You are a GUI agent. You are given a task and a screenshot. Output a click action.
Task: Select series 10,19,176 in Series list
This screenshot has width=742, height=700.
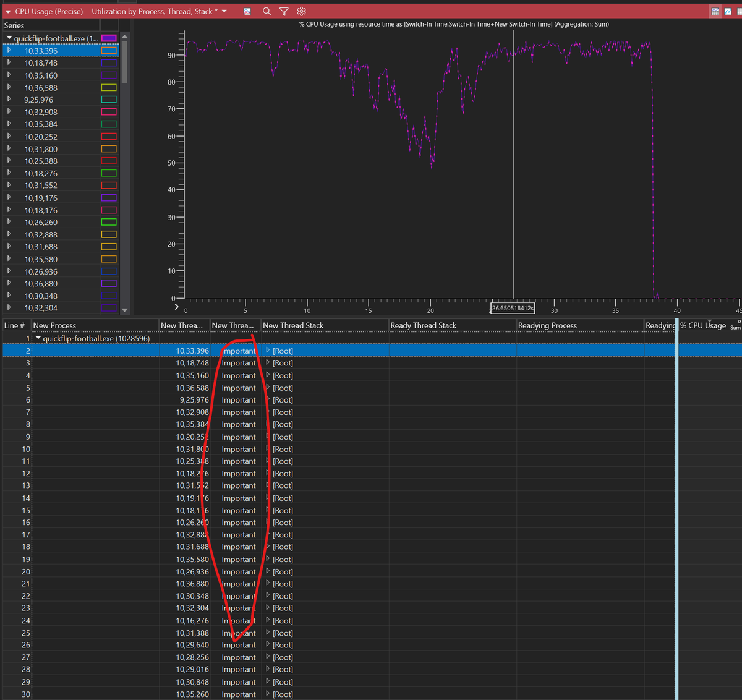click(41, 198)
